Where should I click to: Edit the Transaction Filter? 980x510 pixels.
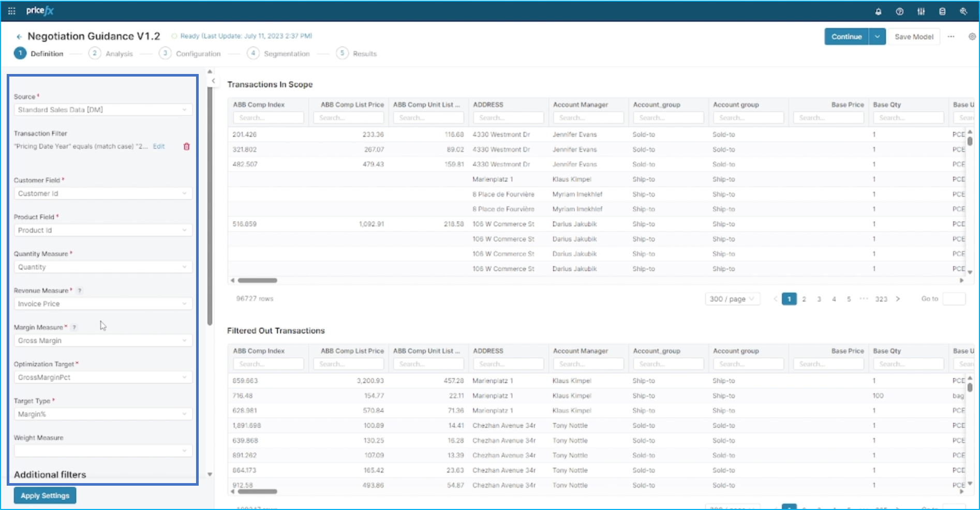point(159,146)
